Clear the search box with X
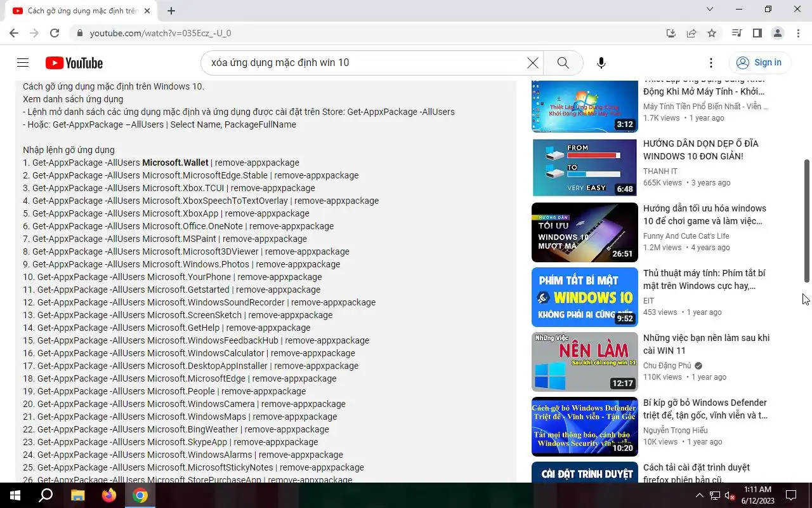The height and width of the screenshot is (508, 812). tap(533, 62)
